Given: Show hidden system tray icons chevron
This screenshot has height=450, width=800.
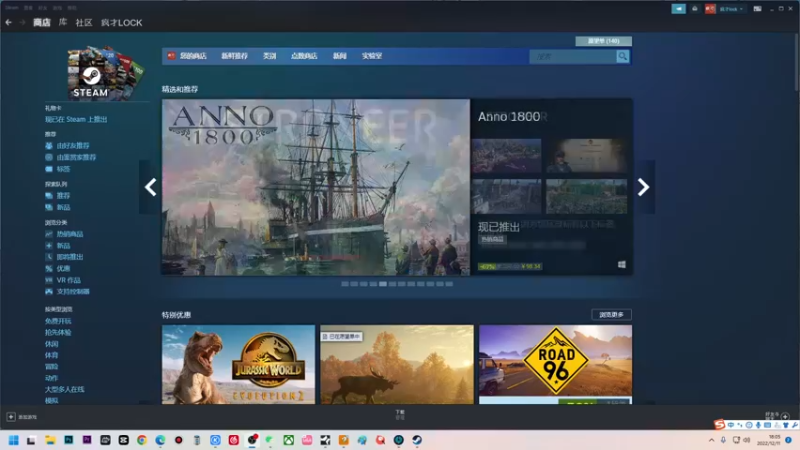Looking at the screenshot, I should point(711,440).
